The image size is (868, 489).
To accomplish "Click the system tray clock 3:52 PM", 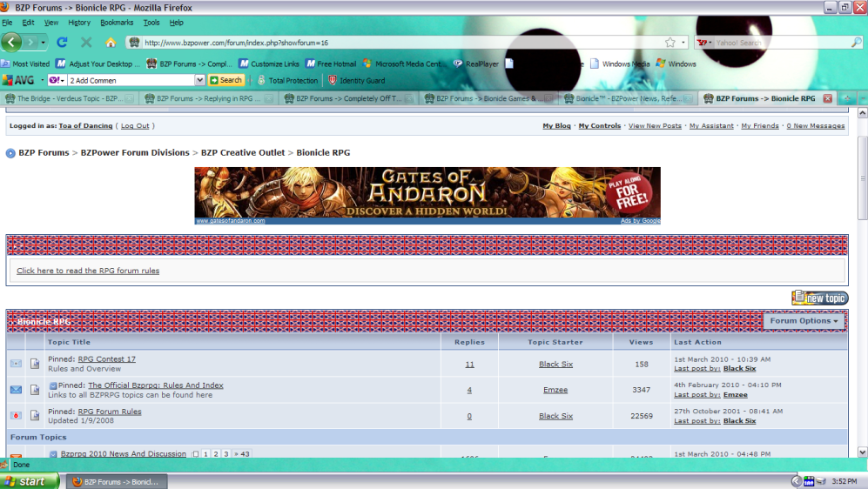I will click(x=844, y=482).
